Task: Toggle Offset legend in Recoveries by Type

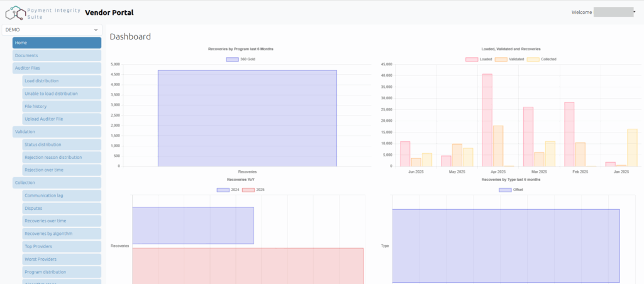Action: click(505, 189)
